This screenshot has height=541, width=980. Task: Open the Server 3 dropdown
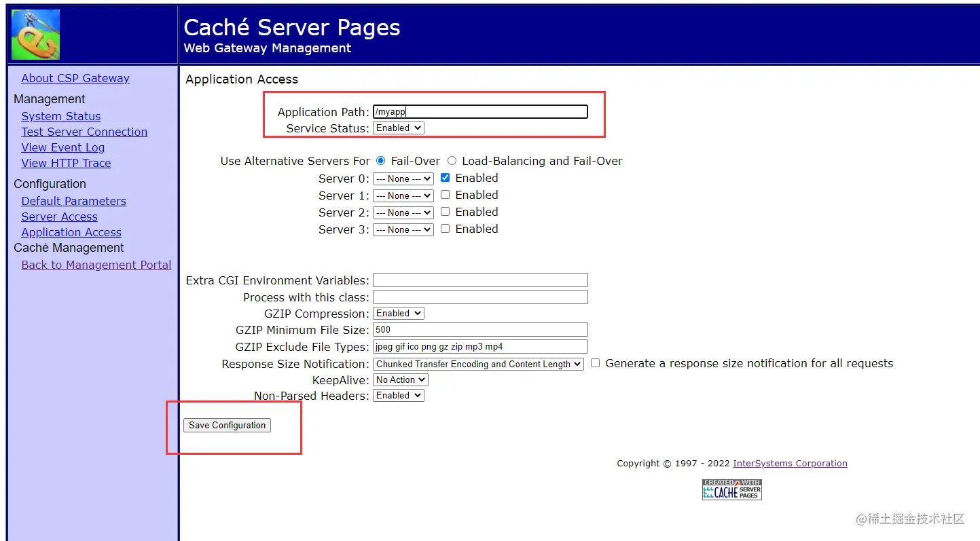click(403, 229)
